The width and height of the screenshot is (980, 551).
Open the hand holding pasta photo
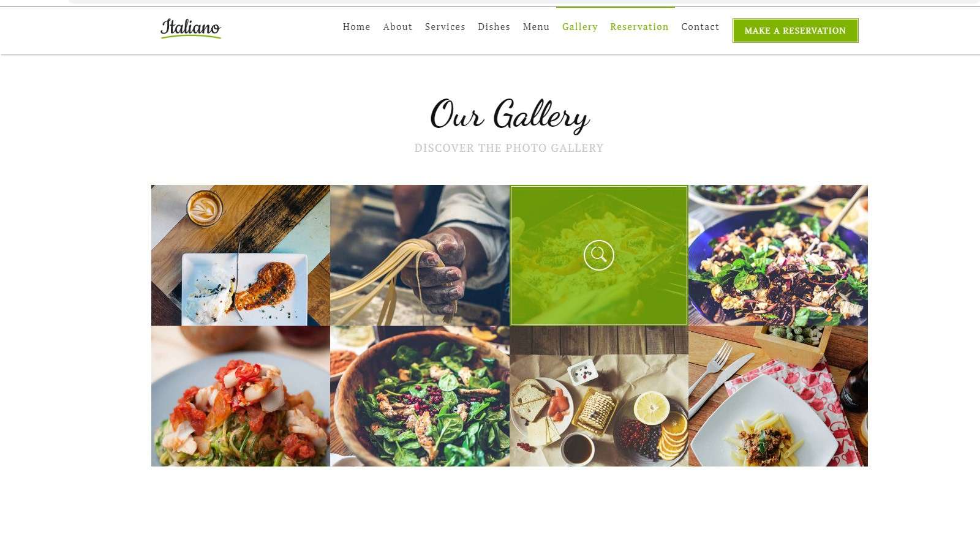tap(420, 255)
